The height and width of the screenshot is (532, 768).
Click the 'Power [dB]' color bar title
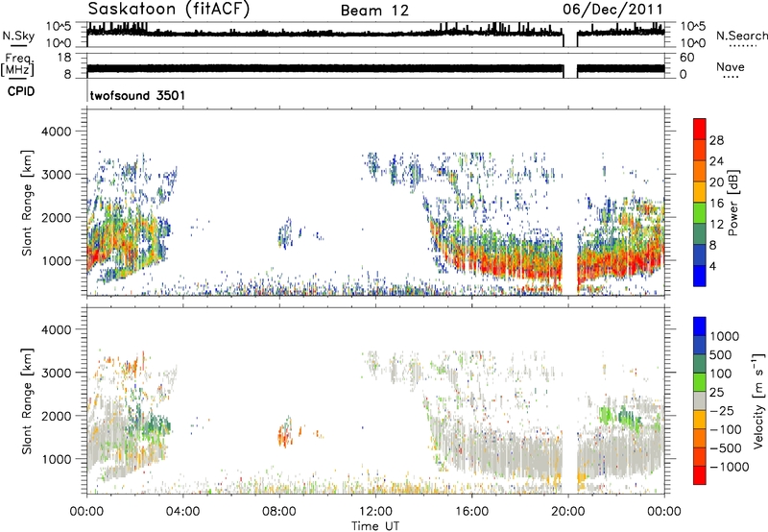pyautogui.click(x=732, y=203)
